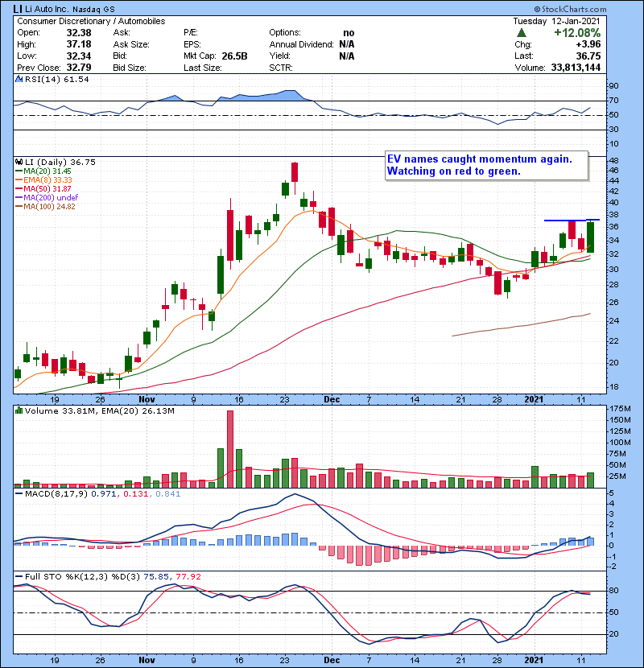This screenshot has height=668, width=644.
Task: Click the LI ticker symbol in header
Action: click(x=18, y=9)
